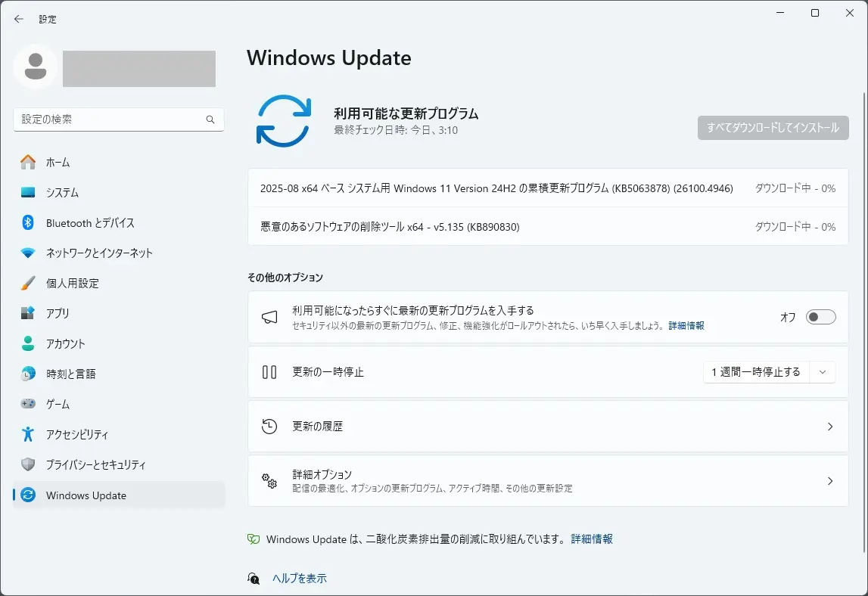Click the pause icon beside 更新の一時停止
Screen dimensions: 868x596
tap(269, 372)
